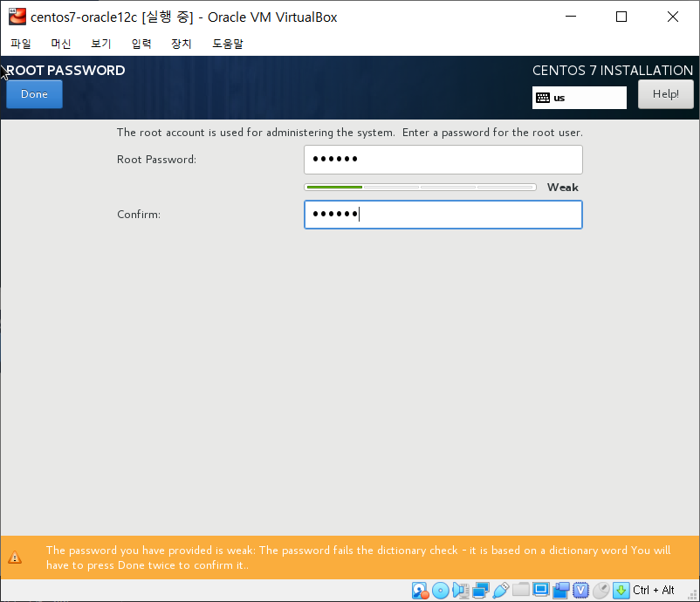Open the 장치 menu
This screenshot has height=602, width=700.
click(x=182, y=44)
